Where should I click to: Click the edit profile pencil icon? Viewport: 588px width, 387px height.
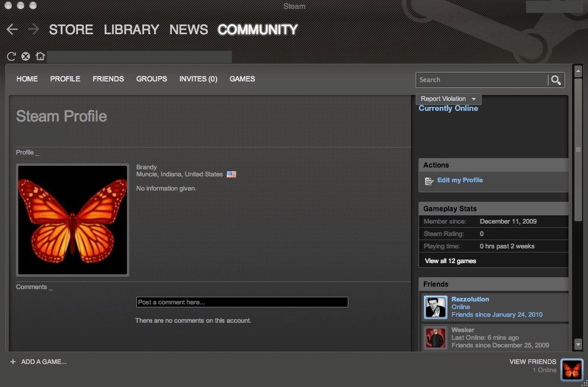[x=429, y=181]
